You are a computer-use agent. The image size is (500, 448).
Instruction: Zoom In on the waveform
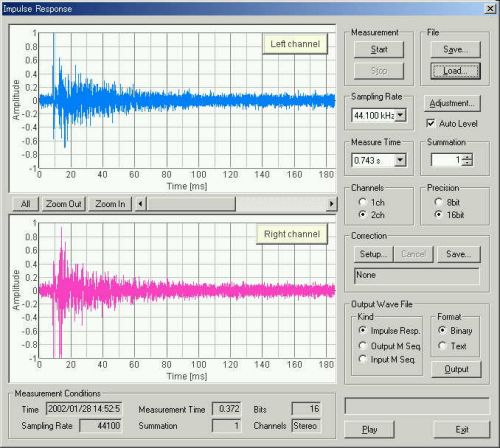point(110,204)
